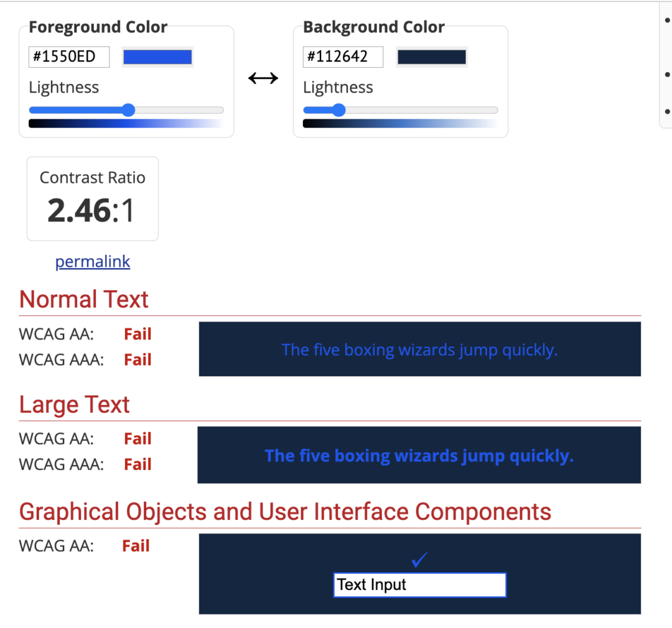This screenshot has width=672, height=628.
Task: Click the foreground hex value field #1550ED
Action: (68, 57)
